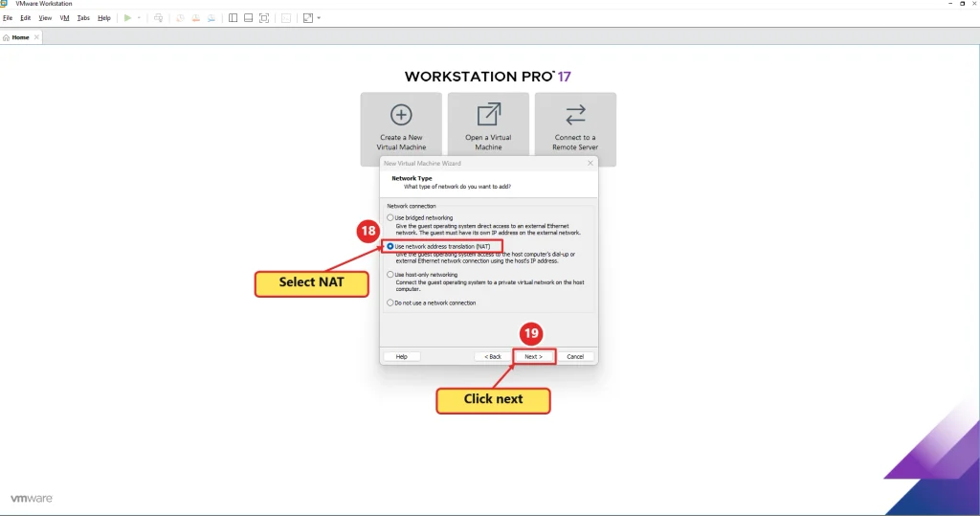Click the 'Network connection' group label

pyautogui.click(x=412, y=206)
